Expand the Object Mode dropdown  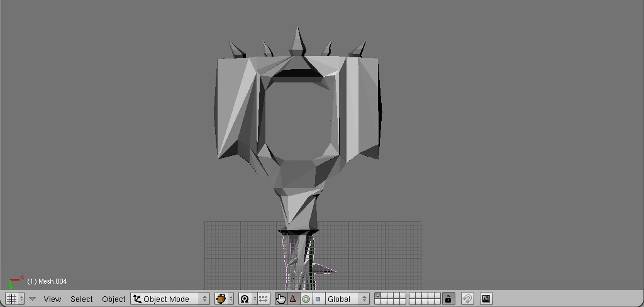tap(170, 299)
